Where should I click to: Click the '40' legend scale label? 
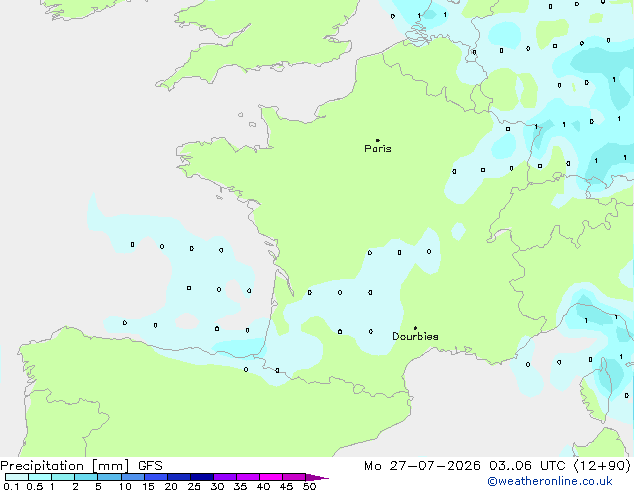pos(263,486)
